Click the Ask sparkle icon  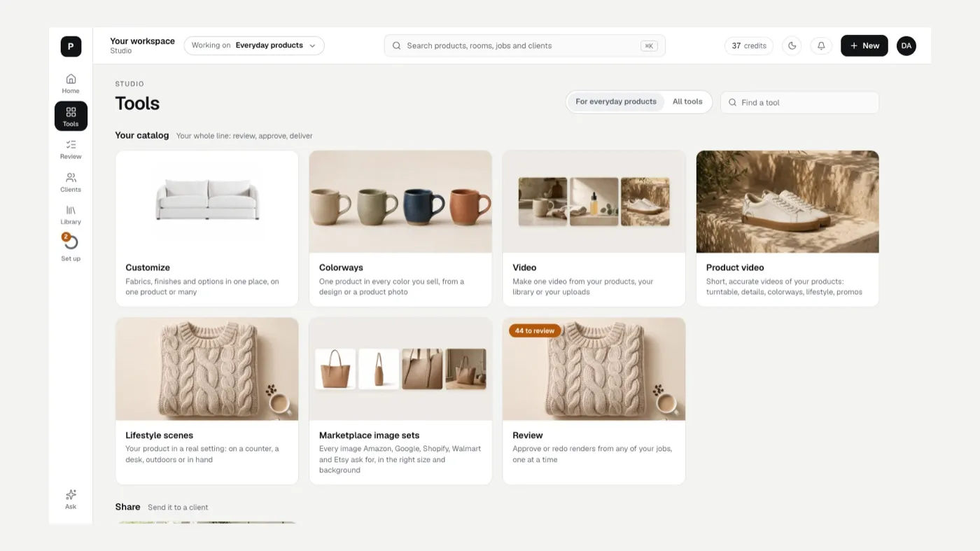pos(71,494)
